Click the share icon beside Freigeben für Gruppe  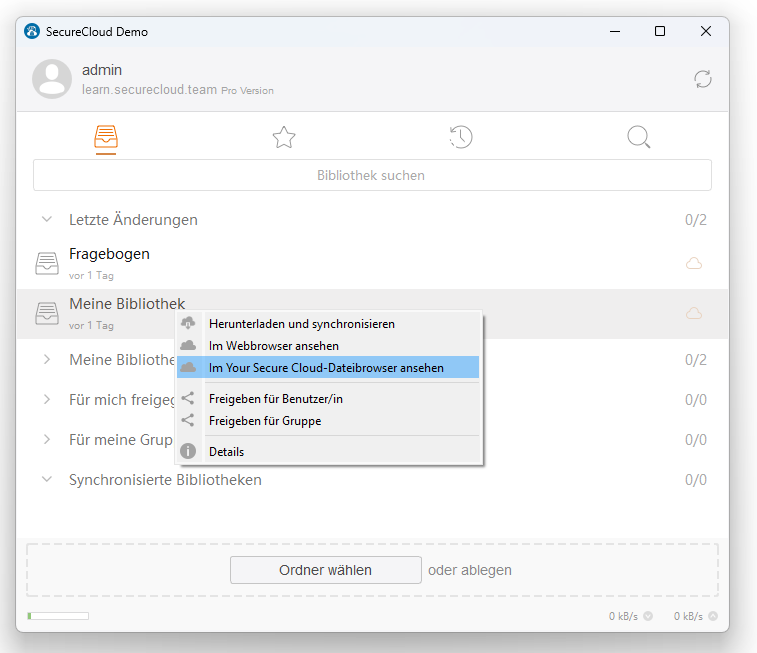tap(187, 420)
